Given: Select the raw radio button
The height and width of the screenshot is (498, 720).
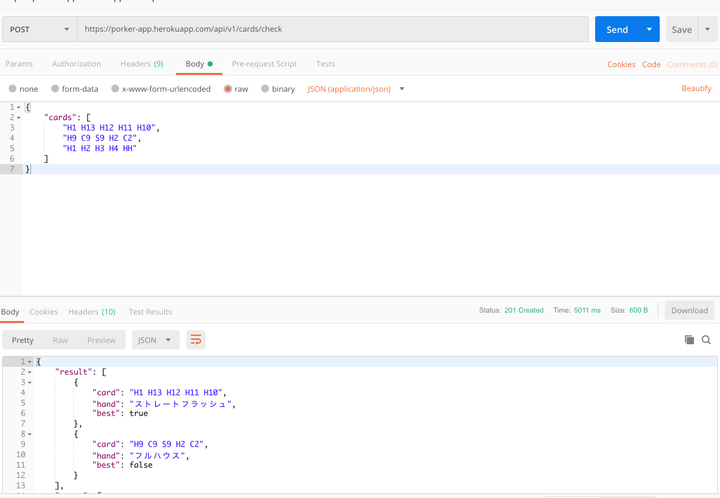Looking at the screenshot, I should tap(228, 89).
